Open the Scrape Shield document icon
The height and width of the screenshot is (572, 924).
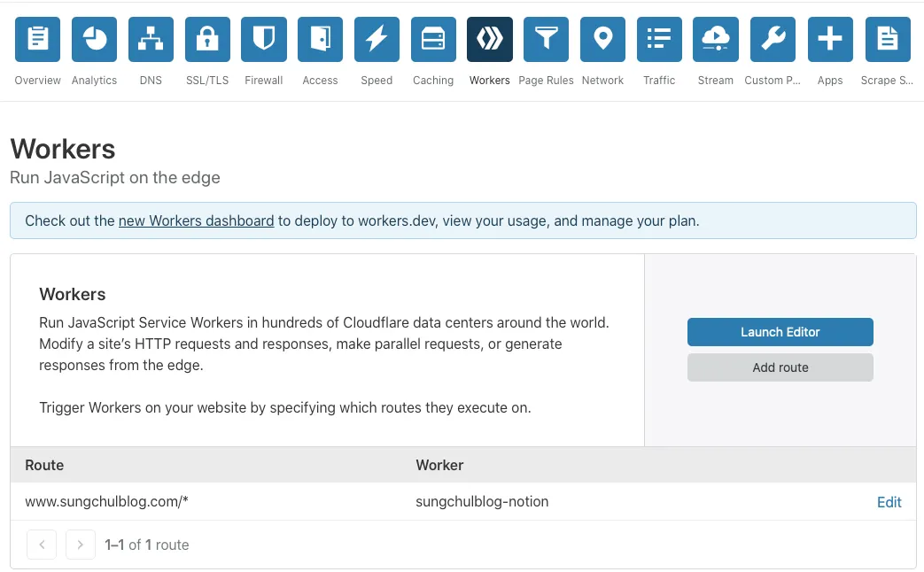887,40
